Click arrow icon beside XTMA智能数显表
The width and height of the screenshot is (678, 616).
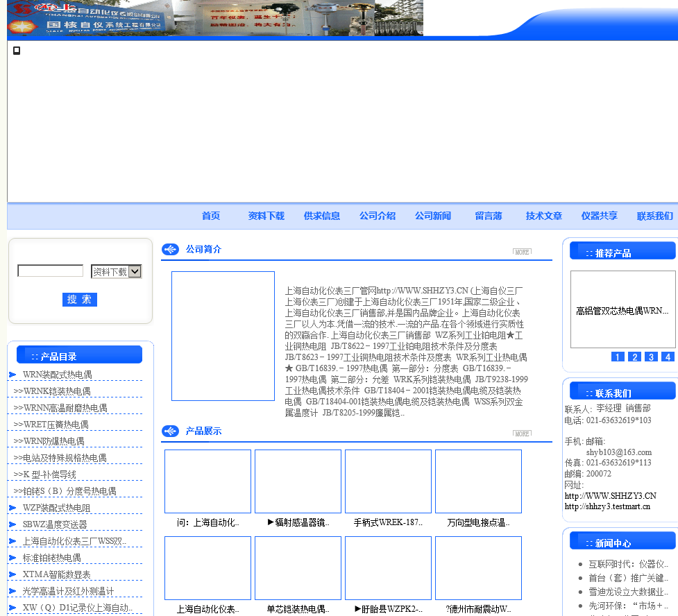pyautogui.click(x=12, y=574)
